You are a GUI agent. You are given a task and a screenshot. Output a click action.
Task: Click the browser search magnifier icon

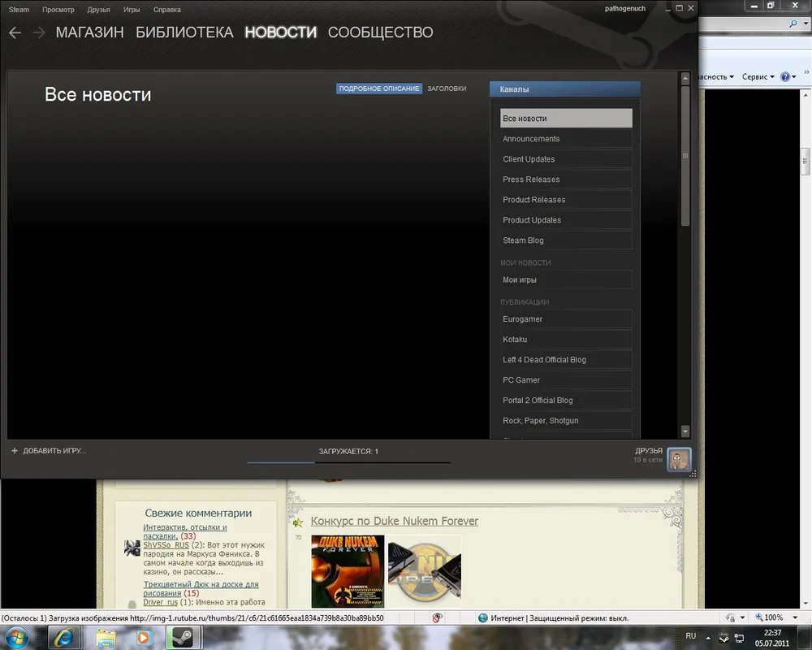793,25
